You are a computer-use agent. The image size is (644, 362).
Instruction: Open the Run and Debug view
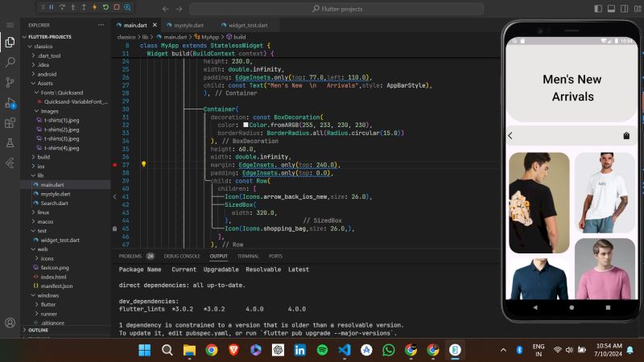click(x=10, y=102)
